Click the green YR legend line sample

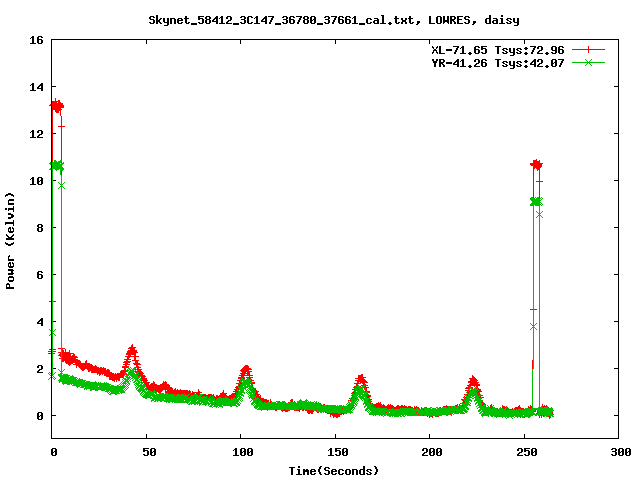tap(588, 62)
